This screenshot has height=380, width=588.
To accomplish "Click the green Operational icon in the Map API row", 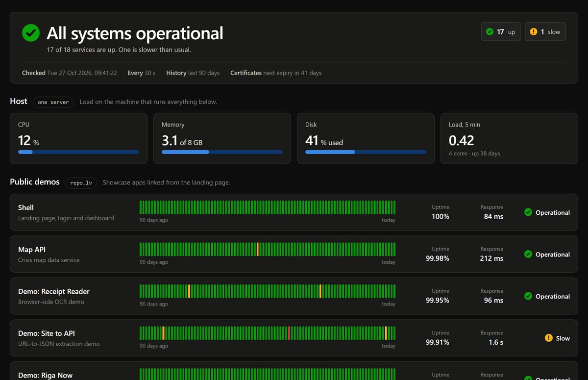I will [528, 254].
